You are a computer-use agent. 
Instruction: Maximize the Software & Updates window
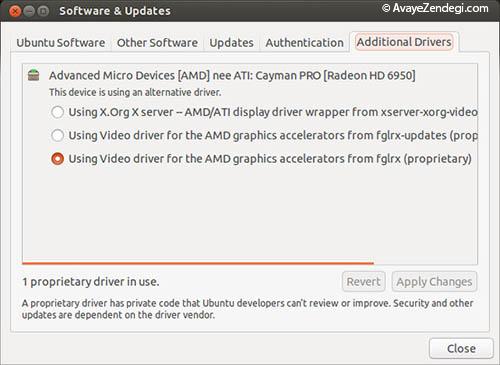43,11
